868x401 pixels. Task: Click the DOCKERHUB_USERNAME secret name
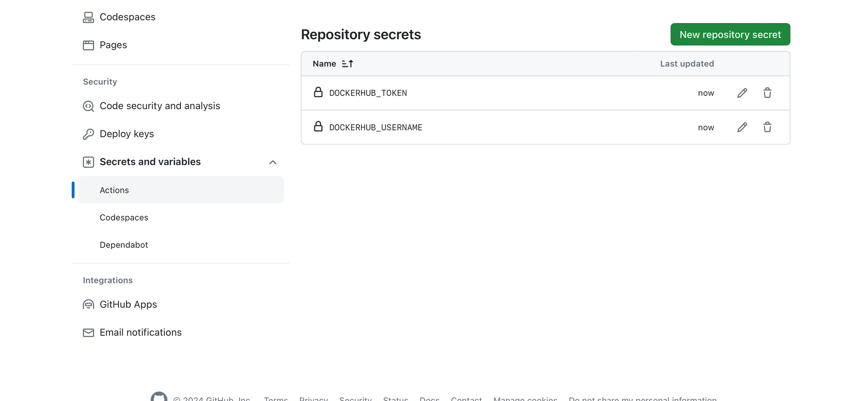pyautogui.click(x=375, y=127)
